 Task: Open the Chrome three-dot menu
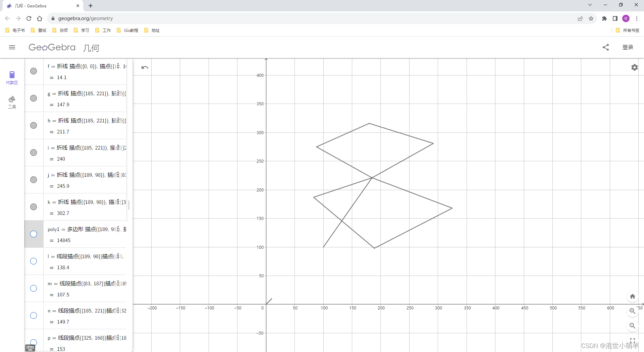(x=637, y=18)
